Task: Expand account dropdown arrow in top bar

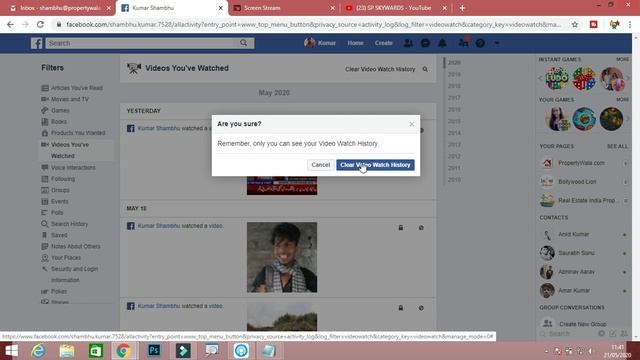Action: (497, 43)
